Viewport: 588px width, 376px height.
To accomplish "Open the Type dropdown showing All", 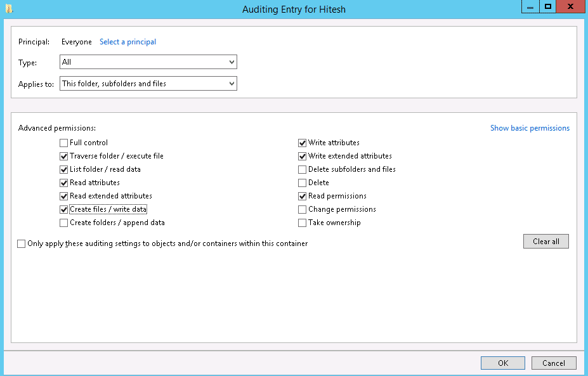I will (148, 62).
